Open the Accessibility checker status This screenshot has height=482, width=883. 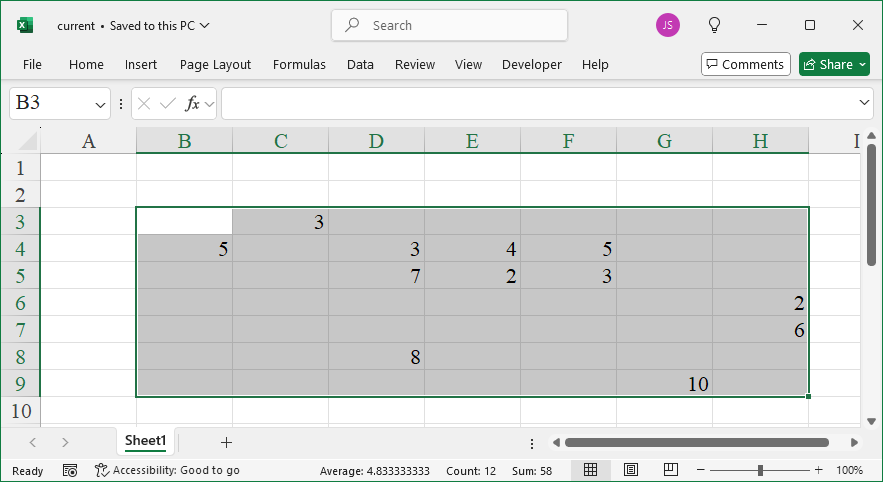(x=167, y=470)
